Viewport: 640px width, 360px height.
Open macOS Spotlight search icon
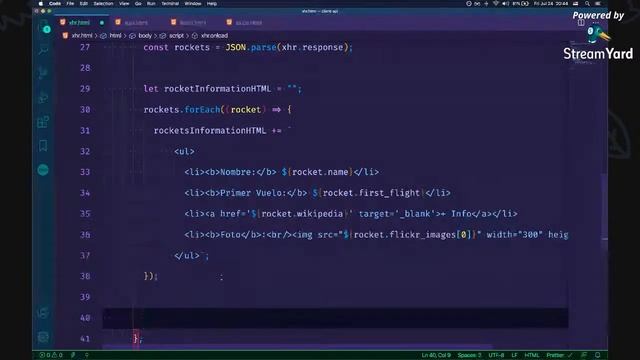coord(587,3)
